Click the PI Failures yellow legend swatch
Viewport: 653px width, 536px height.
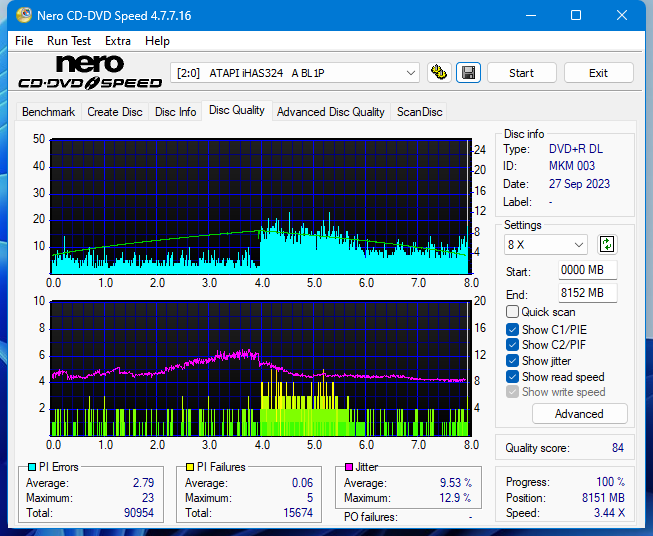tap(190, 467)
